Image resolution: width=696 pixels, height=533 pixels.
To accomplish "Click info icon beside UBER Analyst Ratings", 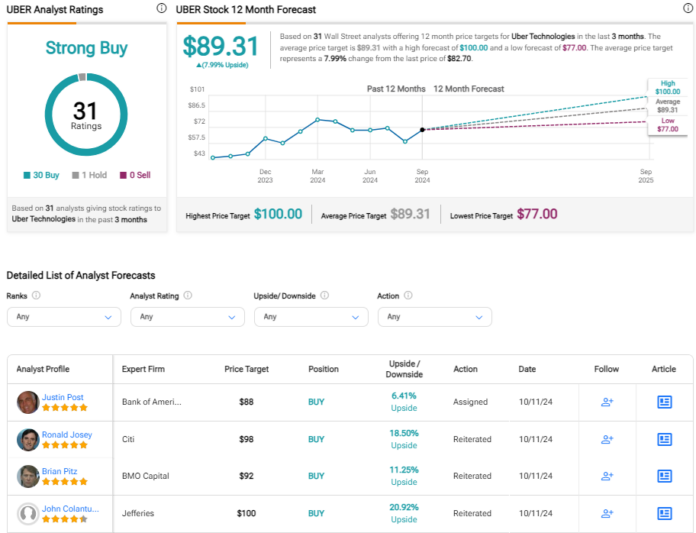I will pos(162,8).
